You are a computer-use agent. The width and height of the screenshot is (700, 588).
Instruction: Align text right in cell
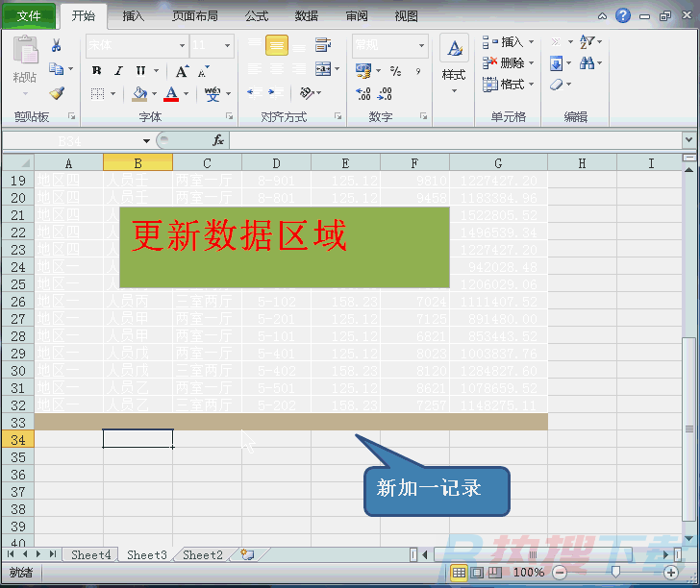coord(299,69)
